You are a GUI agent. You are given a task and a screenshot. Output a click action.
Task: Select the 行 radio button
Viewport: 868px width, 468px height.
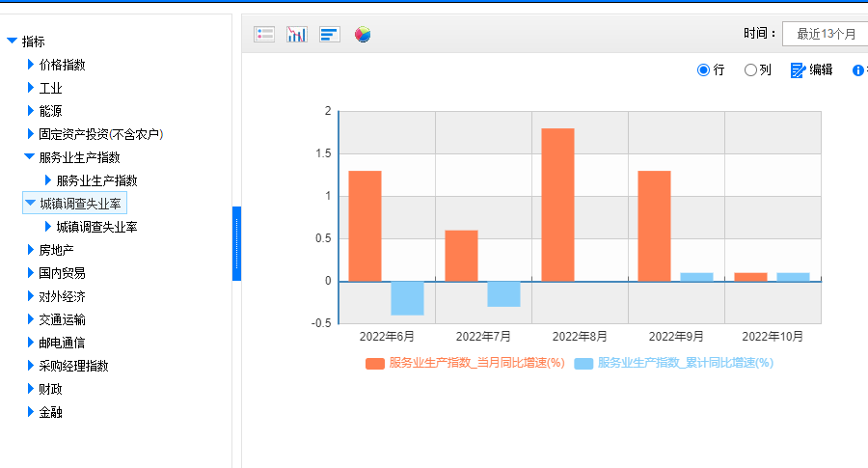point(703,69)
